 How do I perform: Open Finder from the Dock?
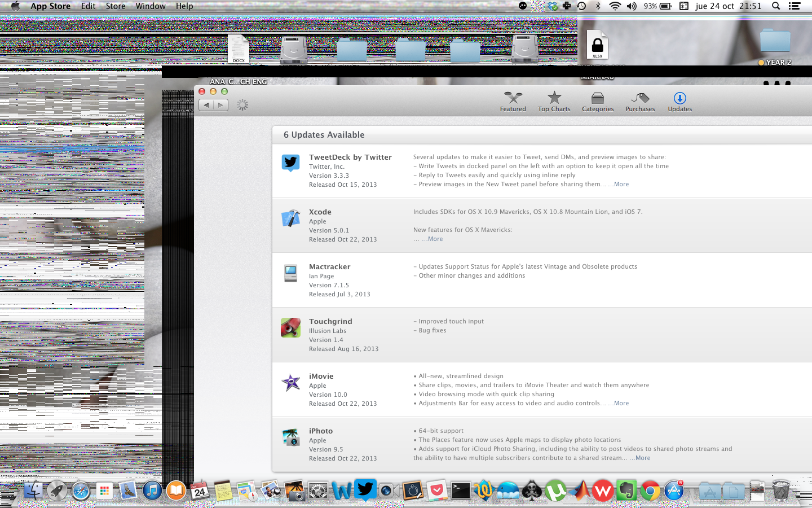tap(33, 491)
